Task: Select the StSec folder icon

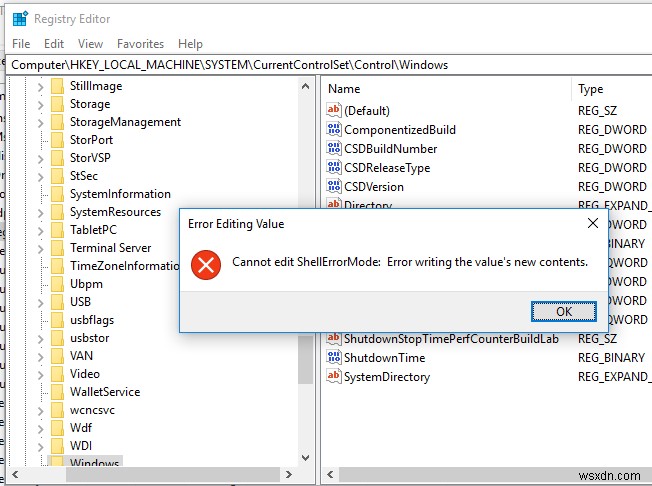Action: [x=57, y=176]
